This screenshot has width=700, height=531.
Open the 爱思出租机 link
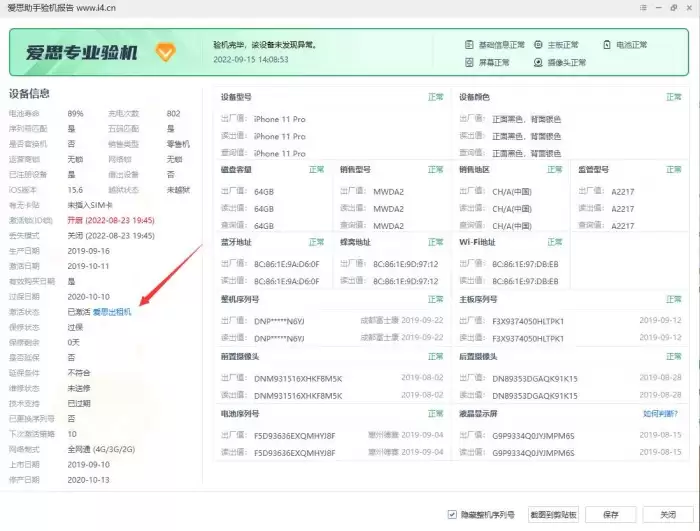tap(112, 312)
